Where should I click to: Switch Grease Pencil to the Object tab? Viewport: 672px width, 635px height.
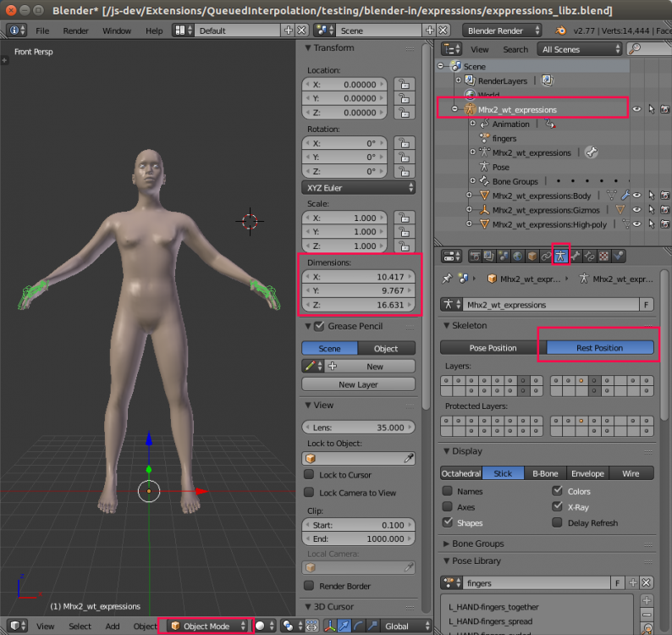(386, 348)
